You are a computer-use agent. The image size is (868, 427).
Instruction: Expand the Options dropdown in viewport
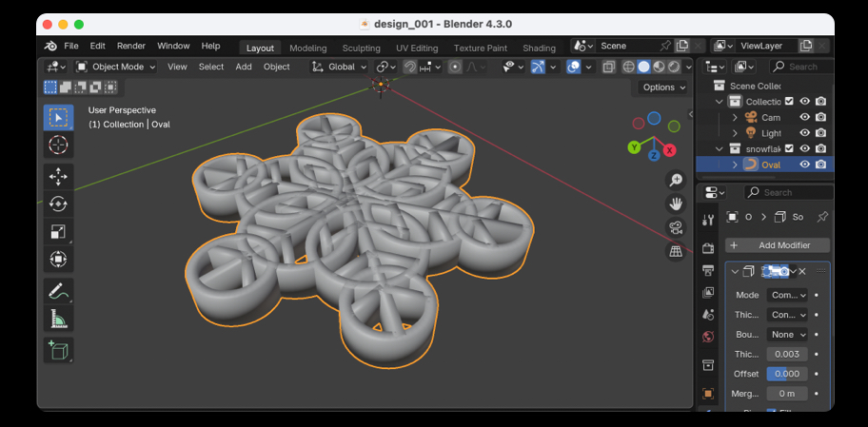click(x=663, y=87)
